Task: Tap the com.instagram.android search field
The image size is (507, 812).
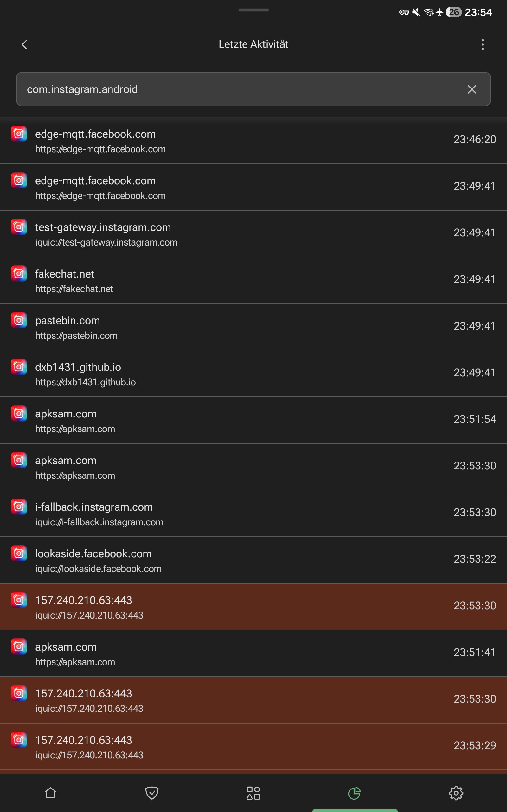Action: [235, 89]
